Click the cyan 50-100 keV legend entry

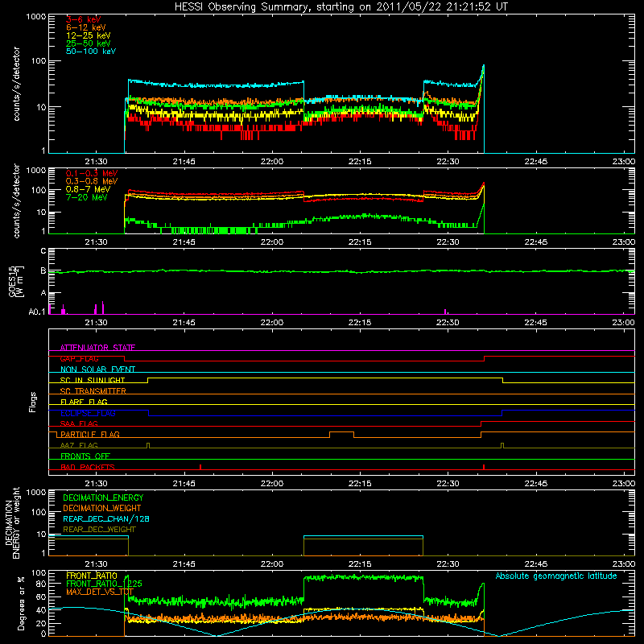pyautogui.click(x=91, y=52)
